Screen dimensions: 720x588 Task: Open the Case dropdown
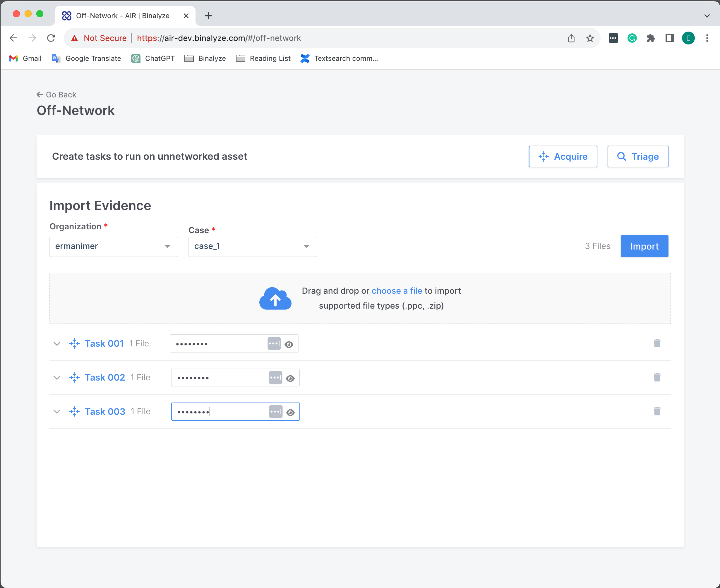click(252, 247)
